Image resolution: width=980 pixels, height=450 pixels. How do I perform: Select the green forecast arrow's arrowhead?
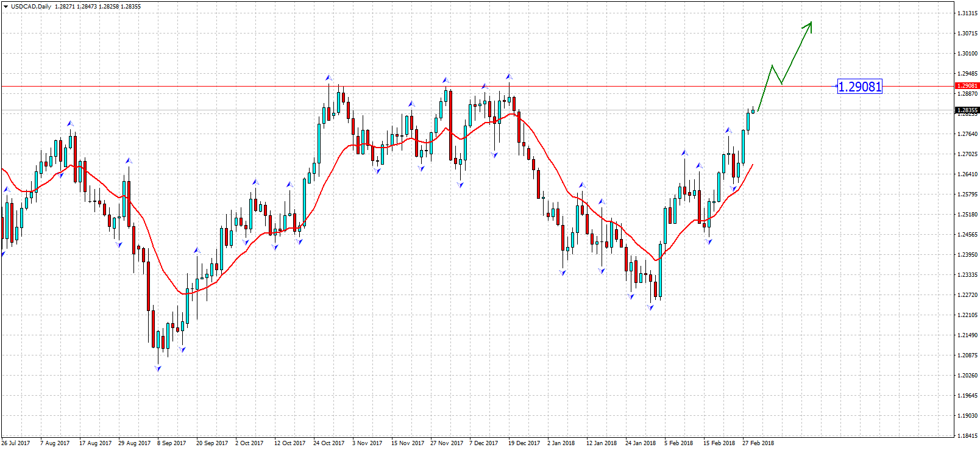click(809, 24)
